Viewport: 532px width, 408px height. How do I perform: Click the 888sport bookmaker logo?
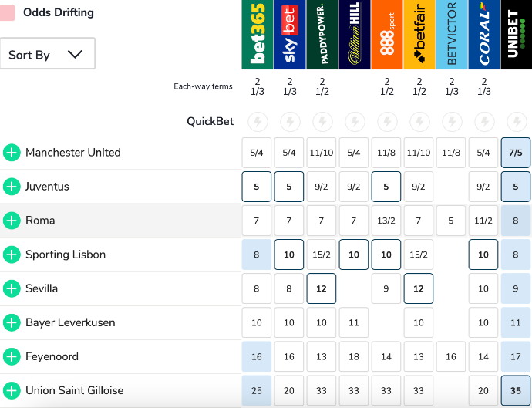point(386,35)
